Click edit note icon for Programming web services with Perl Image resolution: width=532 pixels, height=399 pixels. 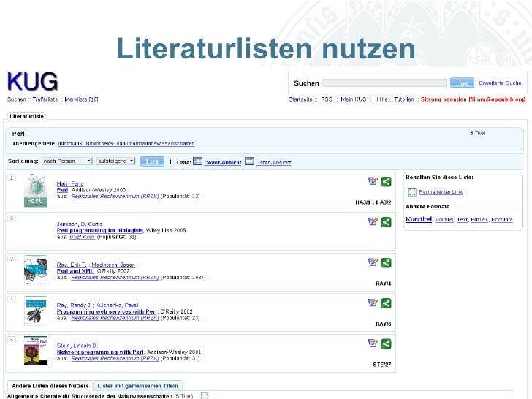coord(373,303)
